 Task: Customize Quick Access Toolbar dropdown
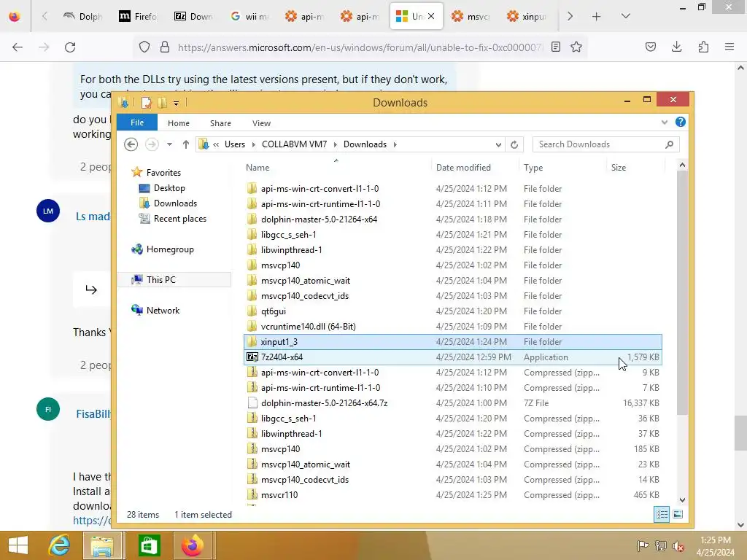(x=176, y=103)
